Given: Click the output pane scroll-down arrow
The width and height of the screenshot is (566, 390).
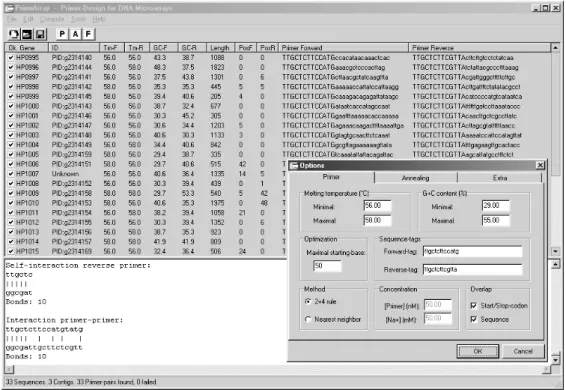Looking at the screenshot, I should click(555, 360).
